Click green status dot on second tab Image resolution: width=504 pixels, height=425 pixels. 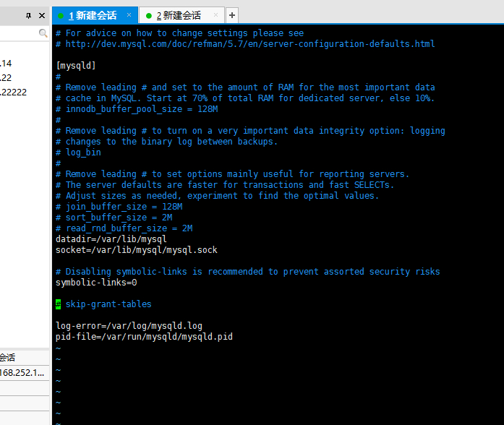[x=148, y=16]
